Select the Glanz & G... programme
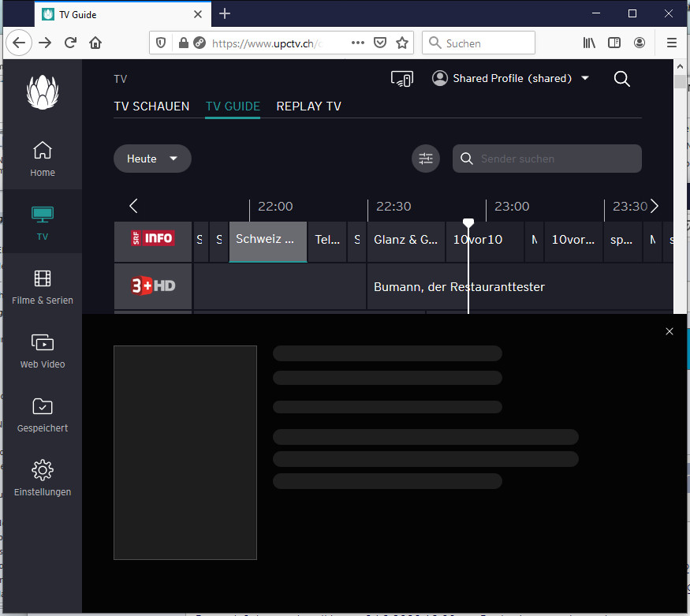The image size is (690, 616). (406, 240)
